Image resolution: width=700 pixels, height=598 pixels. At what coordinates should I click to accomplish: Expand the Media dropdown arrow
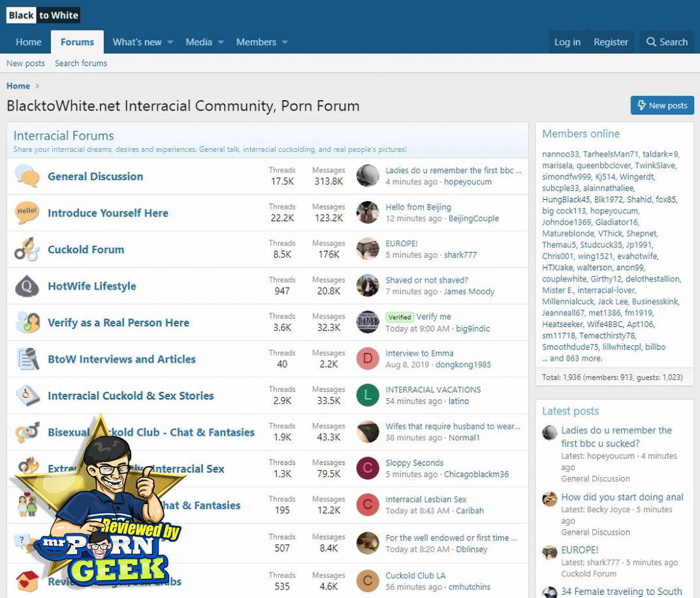[x=221, y=42]
